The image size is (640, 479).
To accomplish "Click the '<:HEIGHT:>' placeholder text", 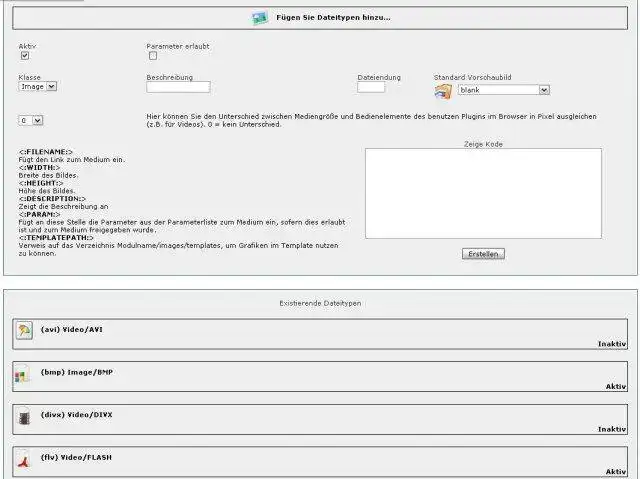I will click(x=41, y=183).
